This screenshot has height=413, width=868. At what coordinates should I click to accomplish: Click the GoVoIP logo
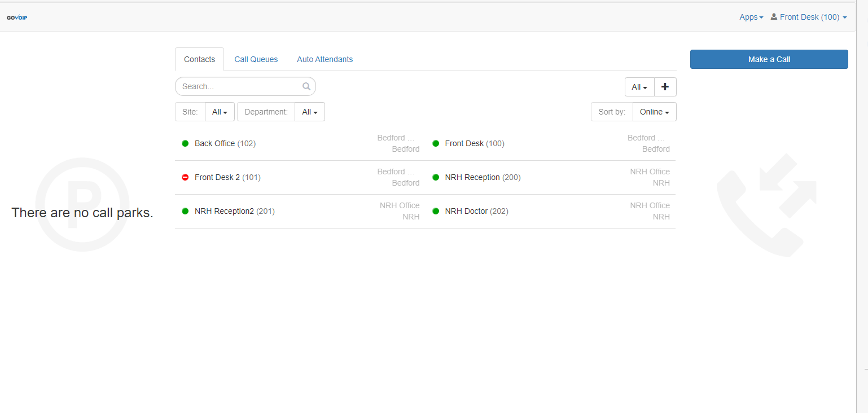pyautogui.click(x=17, y=17)
